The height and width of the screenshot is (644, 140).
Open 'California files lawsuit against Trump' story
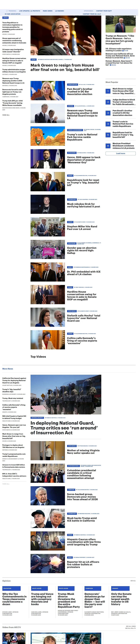[14, 380]
